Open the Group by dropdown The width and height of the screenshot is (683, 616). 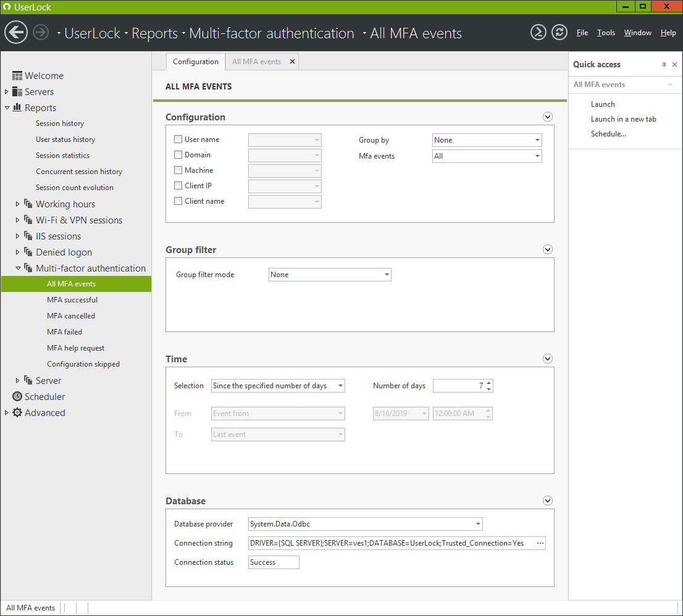point(487,140)
